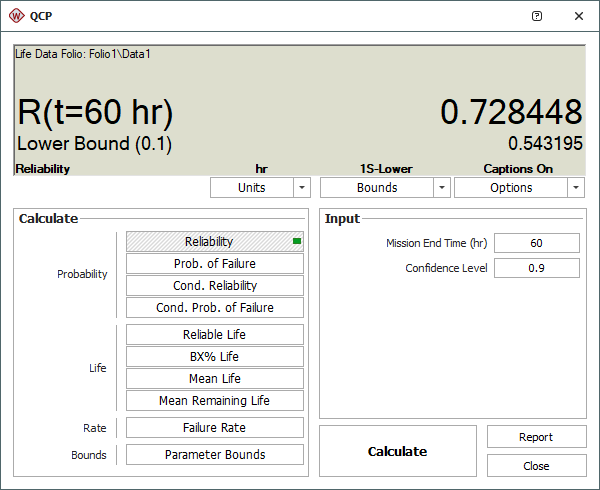
Task: Select Prob. of Failure calculation
Action: 215,264
